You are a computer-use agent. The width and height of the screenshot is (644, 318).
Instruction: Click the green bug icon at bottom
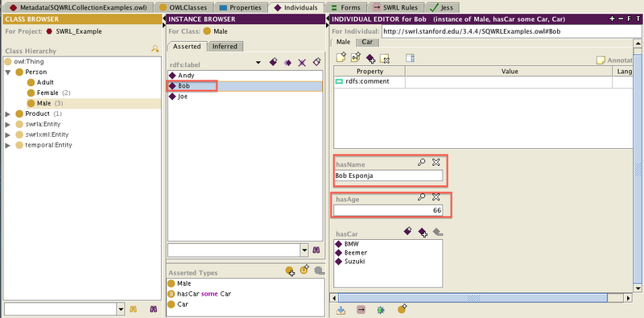click(x=381, y=309)
